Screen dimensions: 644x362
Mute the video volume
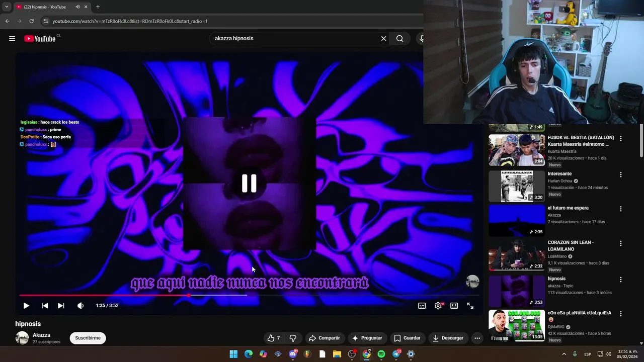click(x=80, y=306)
